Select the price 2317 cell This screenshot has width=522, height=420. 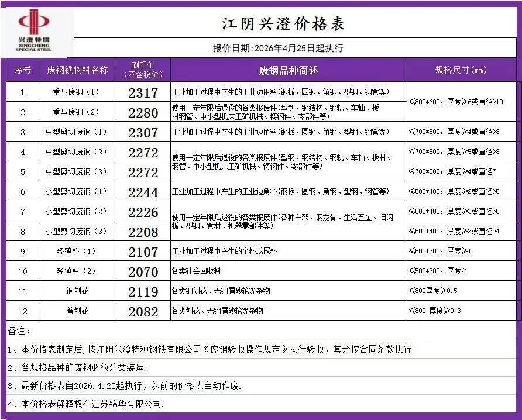(x=143, y=93)
